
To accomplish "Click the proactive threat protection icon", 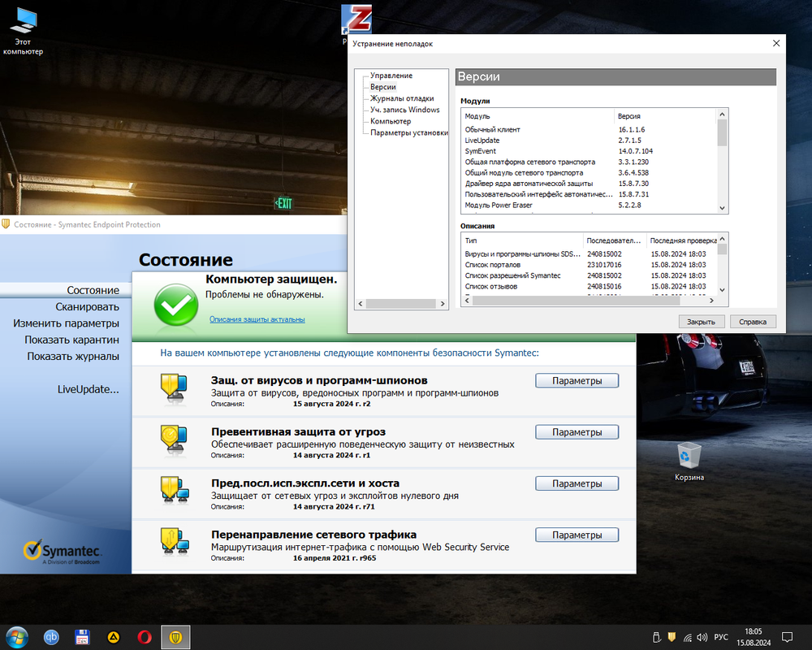I will pyautogui.click(x=174, y=440).
